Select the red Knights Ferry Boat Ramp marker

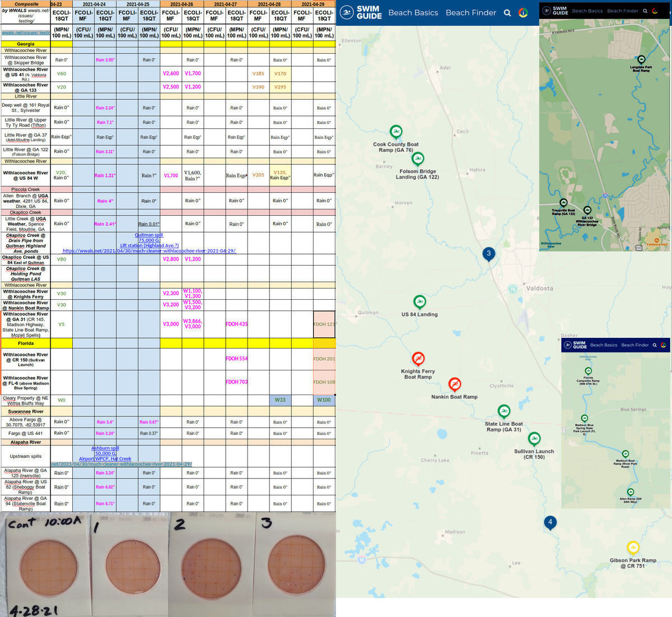(x=418, y=359)
